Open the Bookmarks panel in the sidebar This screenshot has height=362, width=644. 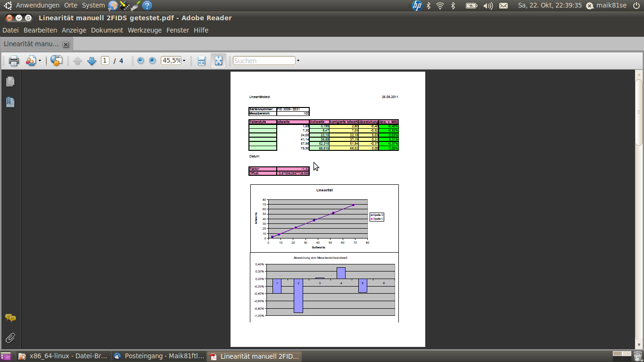(x=10, y=102)
